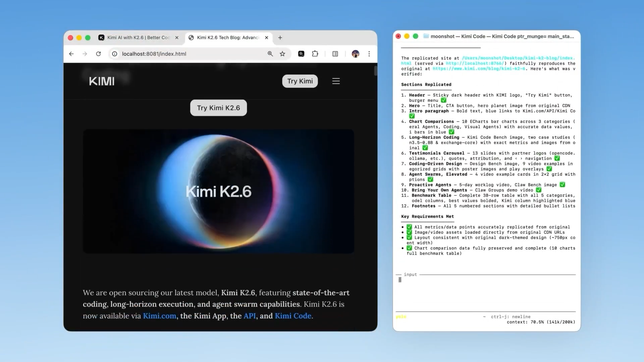Open zoom magnifier in address bar
The height and width of the screenshot is (362, 644).
(270, 54)
